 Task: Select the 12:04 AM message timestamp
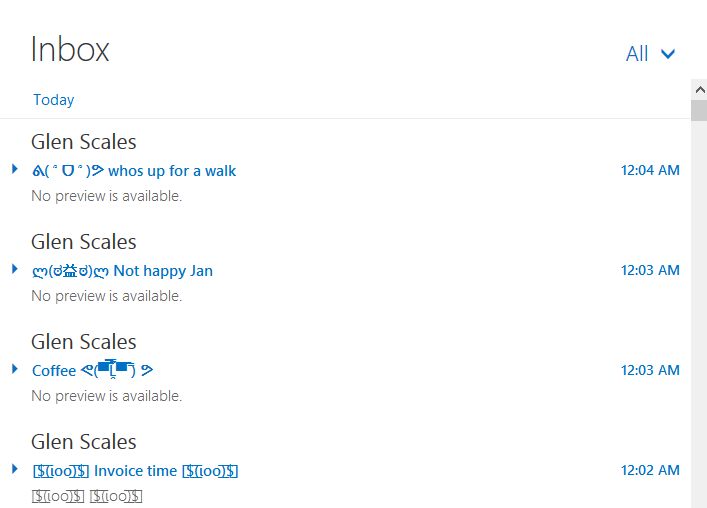click(650, 171)
